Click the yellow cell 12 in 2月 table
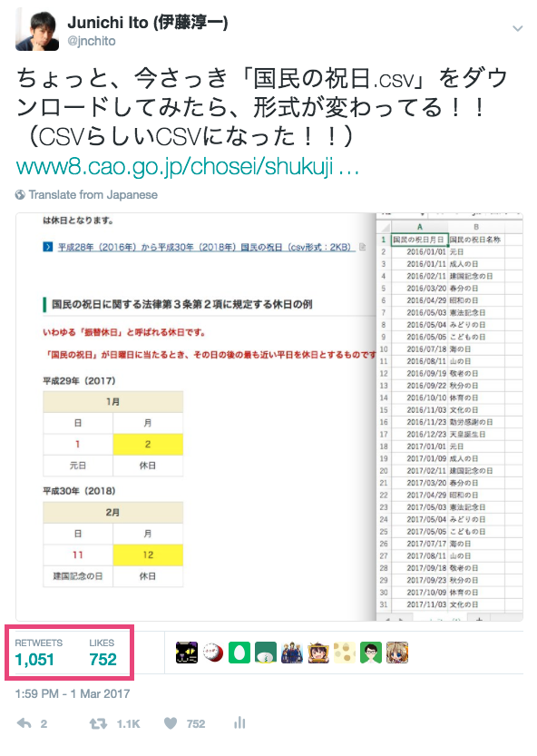 click(x=148, y=555)
